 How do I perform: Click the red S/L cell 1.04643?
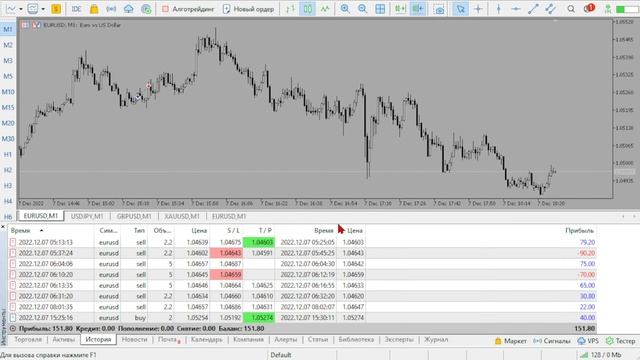226,253
